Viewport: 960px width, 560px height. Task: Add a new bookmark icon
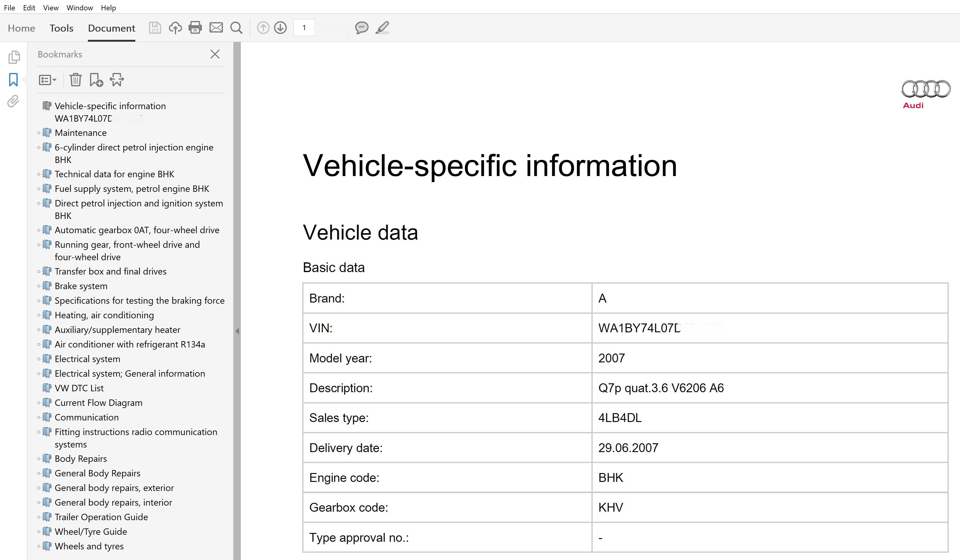96,80
